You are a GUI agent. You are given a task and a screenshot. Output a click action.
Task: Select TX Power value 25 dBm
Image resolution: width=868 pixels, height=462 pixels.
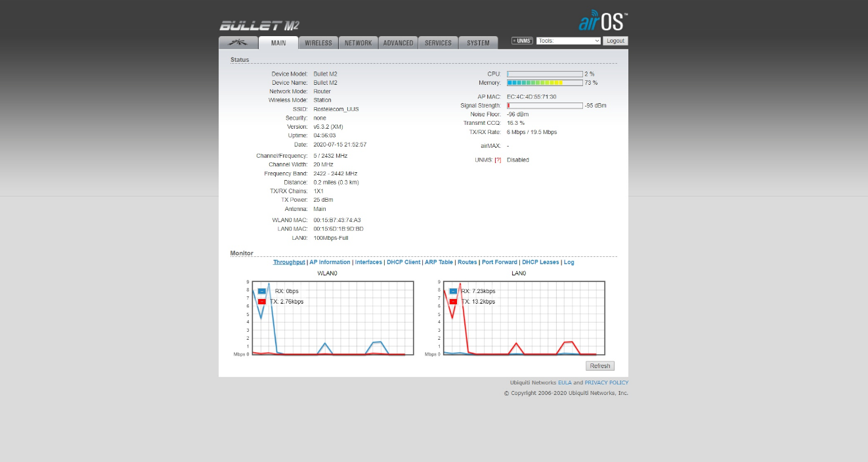[x=323, y=200]
